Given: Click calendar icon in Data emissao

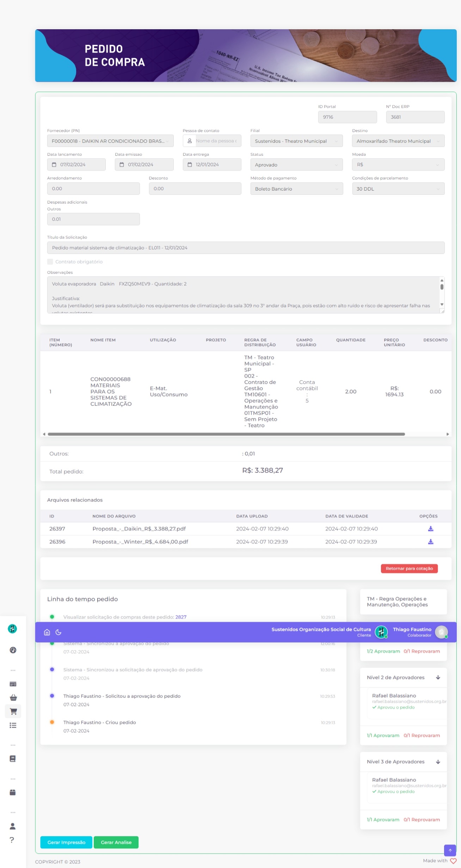Looking at the screenshot, I should click(x=122, y=164).
